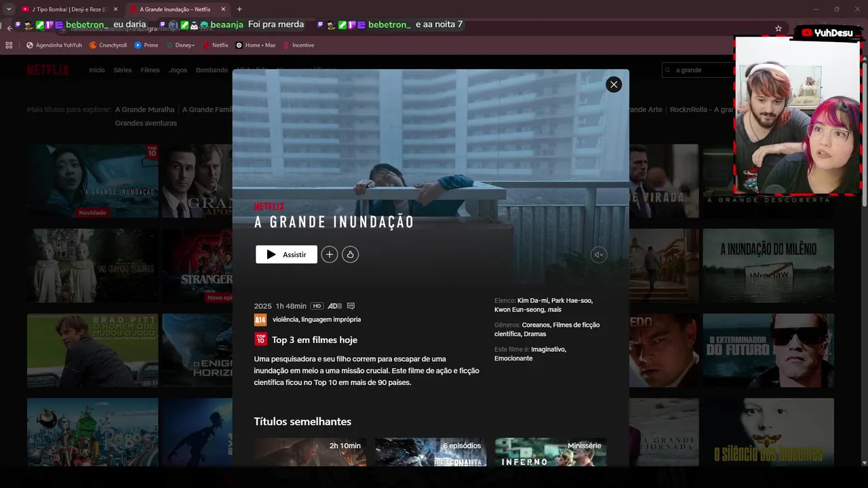Click the A14 age rating badge
The width and height of the screenshot is (868, 488).
point(260,320)
